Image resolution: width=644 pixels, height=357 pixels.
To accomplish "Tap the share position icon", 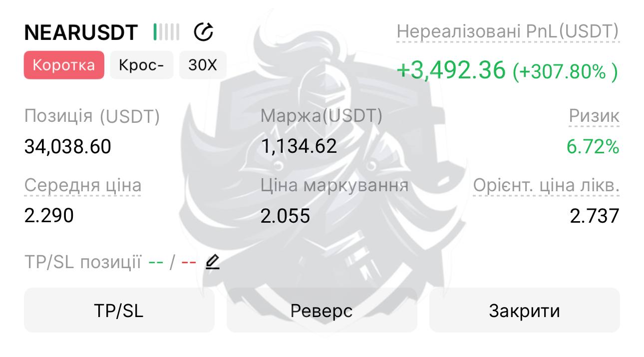I will [x=203, y=32].
